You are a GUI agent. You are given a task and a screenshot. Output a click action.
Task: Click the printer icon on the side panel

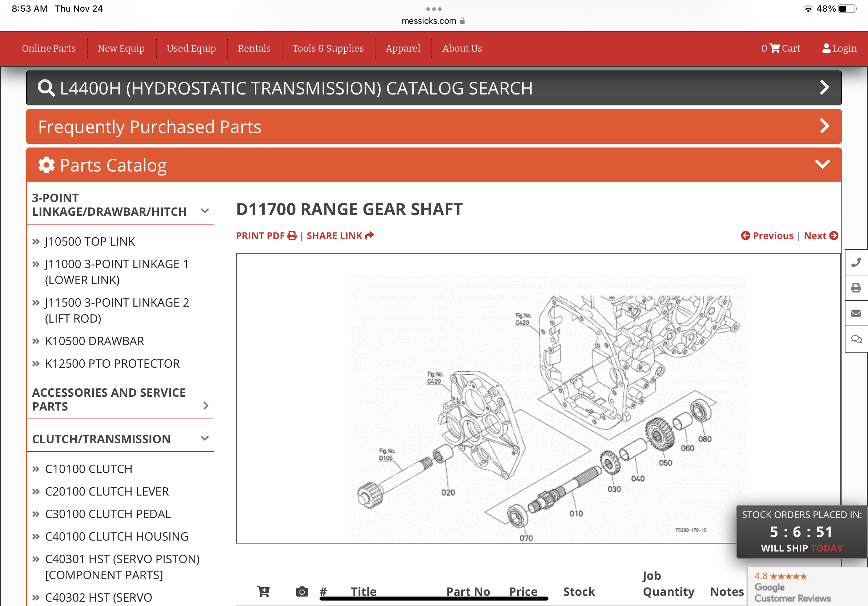[x=856, y=288]
